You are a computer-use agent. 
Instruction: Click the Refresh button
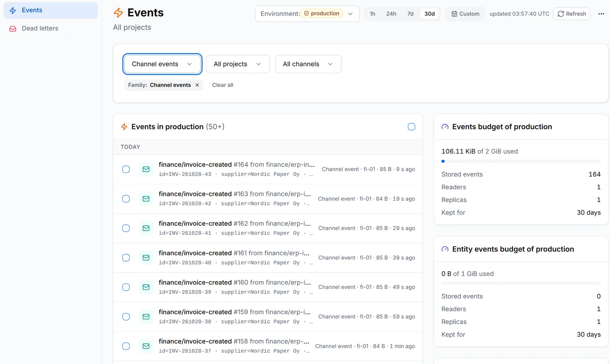[572, 14]
